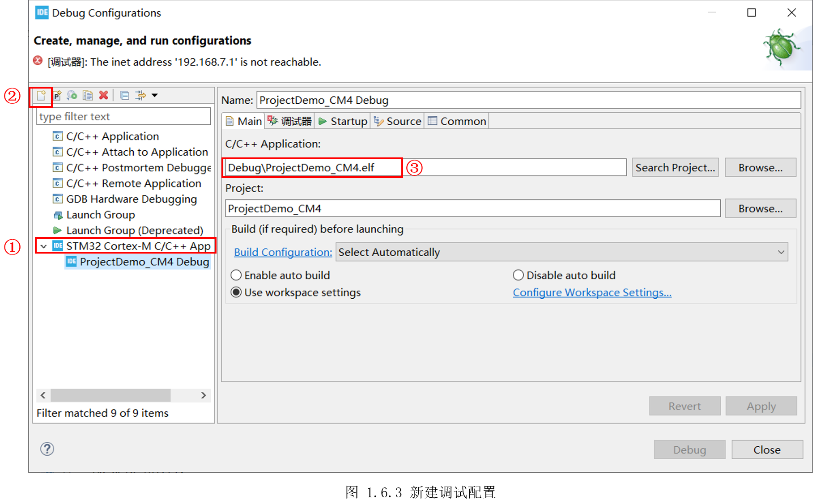
Task: Click the Search Project button
Action: [675, 168]
